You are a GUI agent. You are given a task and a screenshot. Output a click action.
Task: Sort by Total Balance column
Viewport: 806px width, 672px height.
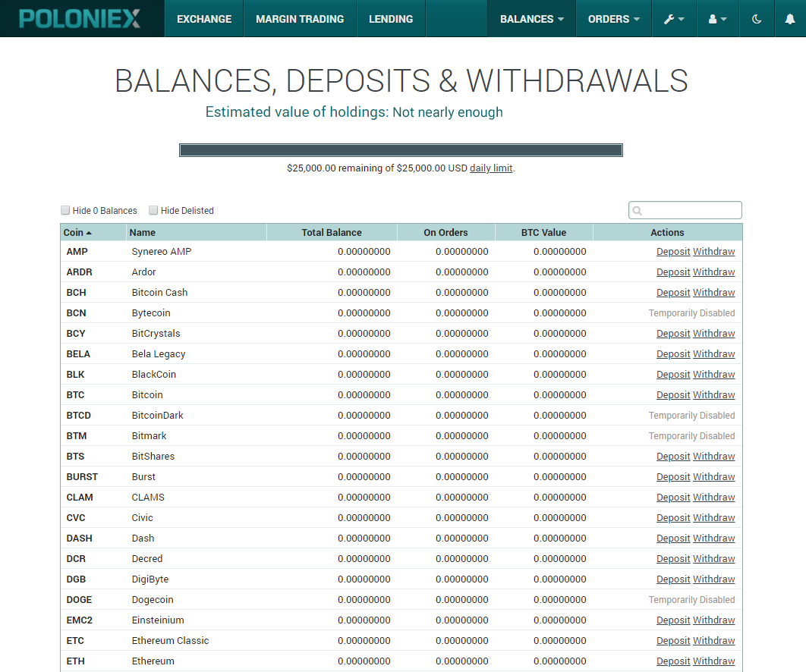(x=332, y=232)
